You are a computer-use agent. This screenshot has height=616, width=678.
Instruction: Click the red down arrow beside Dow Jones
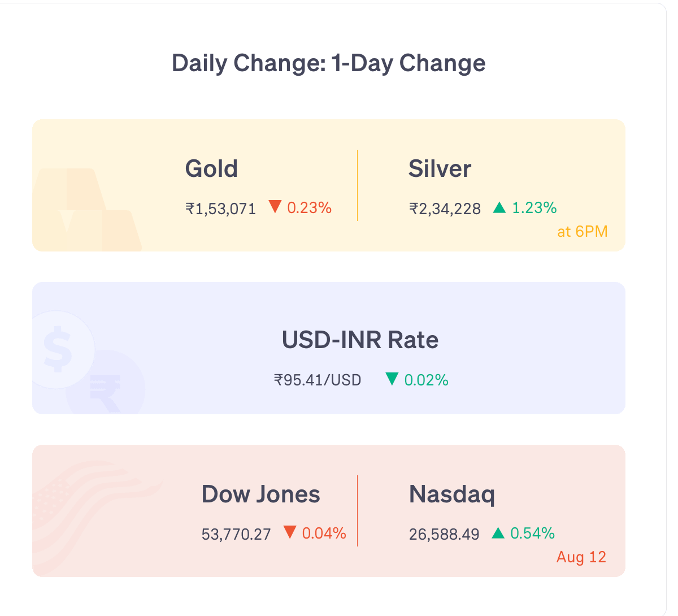point(290,532)
